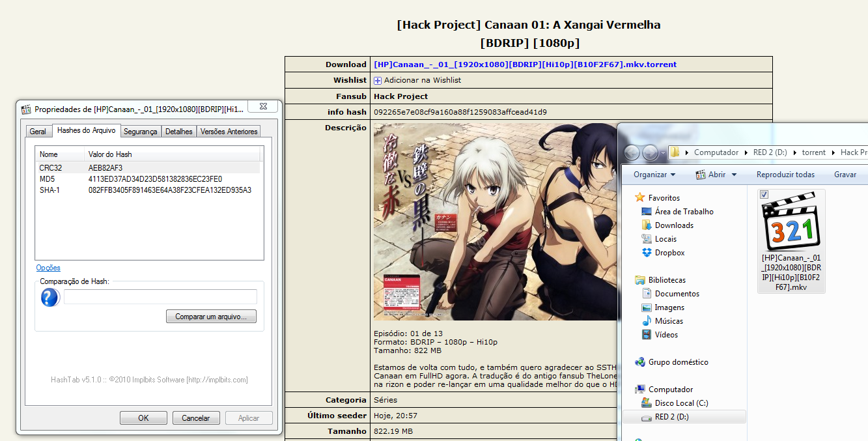Click Hack Project fansub name

(x=400, y=96)
